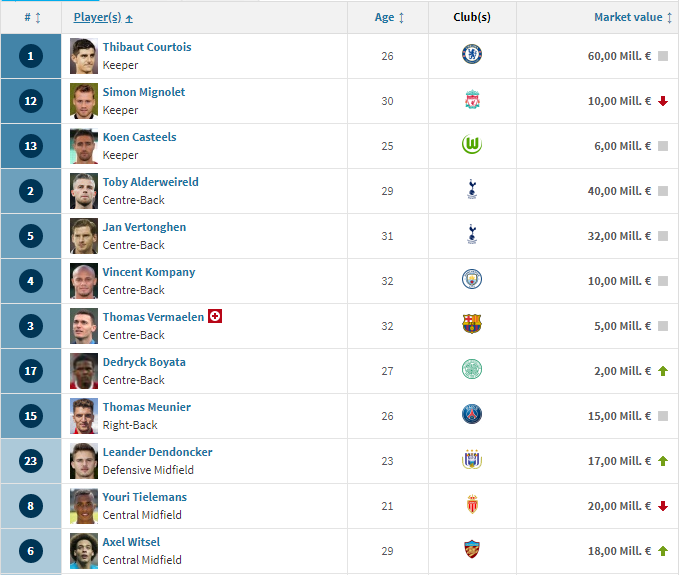
Task: Open the Wolfsburg club logo
Action: pyautogui.click(x=472, y=144)
